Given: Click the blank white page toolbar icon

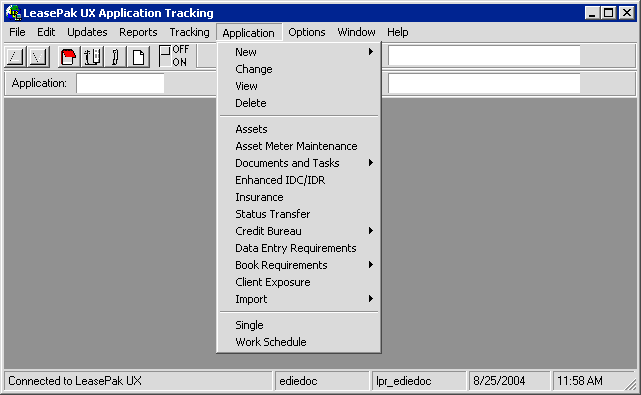Looking at the screenshot, I should pyautogui.click(x=139, y=56).
